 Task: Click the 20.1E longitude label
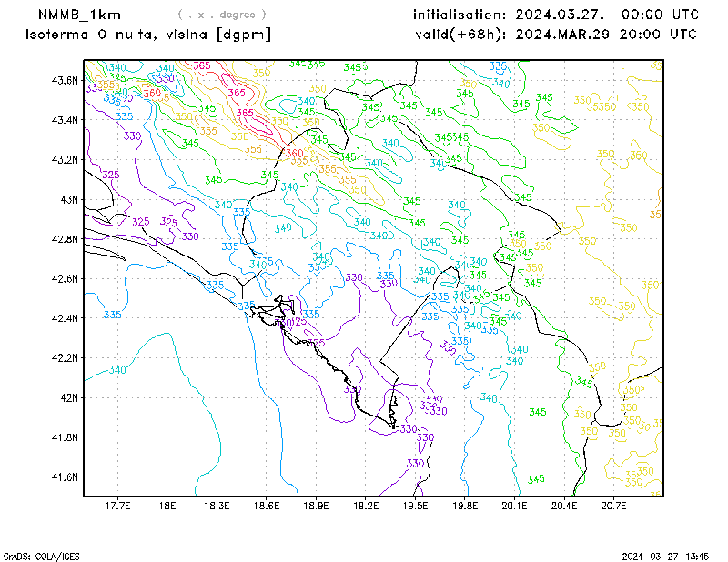pyautogui.click(x=514, y=506)
